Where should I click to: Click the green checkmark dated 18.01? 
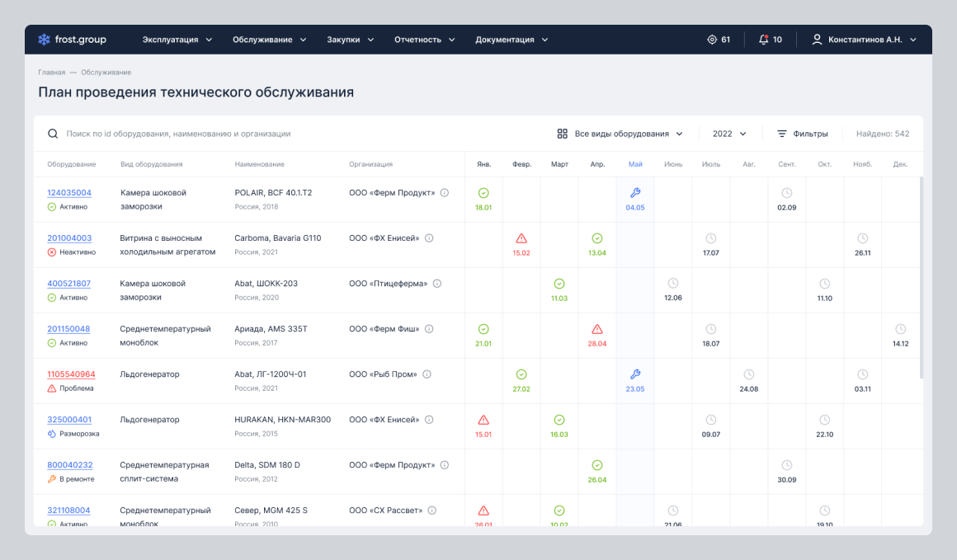pyautogui.click(x=483, y=193)
